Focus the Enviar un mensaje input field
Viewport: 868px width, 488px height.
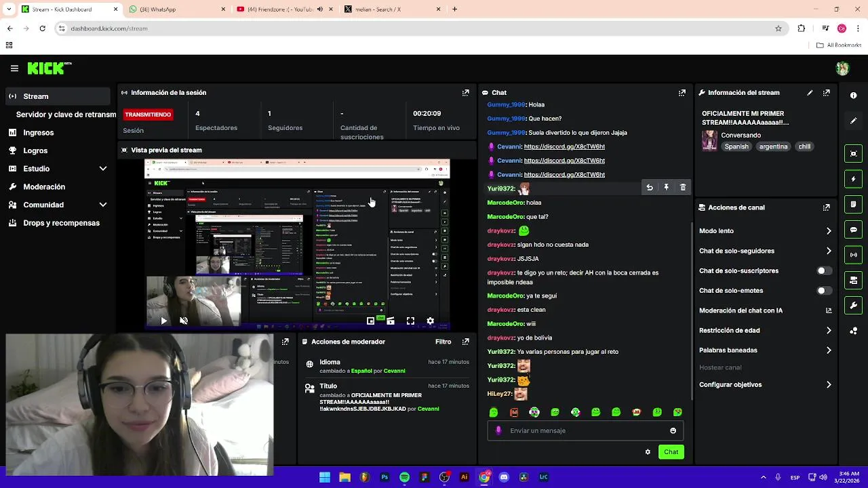[587, 430]
